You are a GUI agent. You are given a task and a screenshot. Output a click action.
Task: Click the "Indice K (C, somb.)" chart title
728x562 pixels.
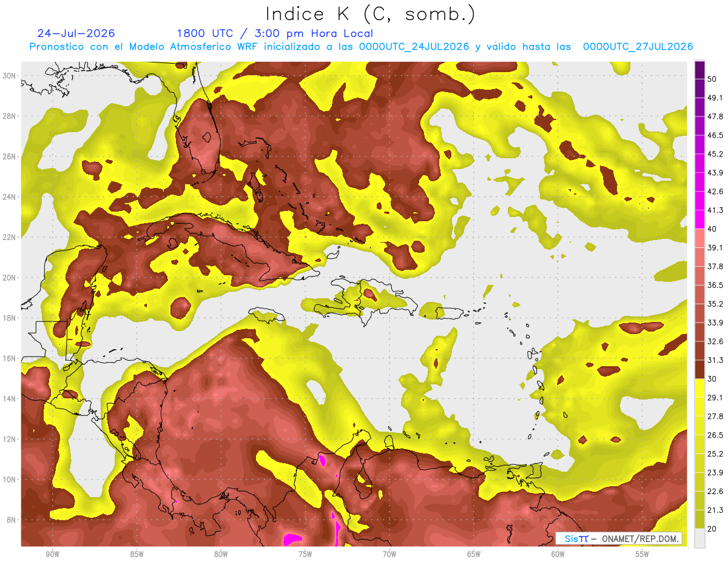tap(370, 14)
